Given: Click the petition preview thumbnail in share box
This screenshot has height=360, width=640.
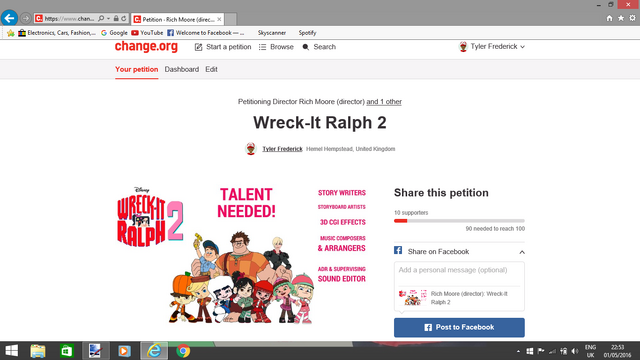Looking at the screenshot, I should [x=413, y=298].
